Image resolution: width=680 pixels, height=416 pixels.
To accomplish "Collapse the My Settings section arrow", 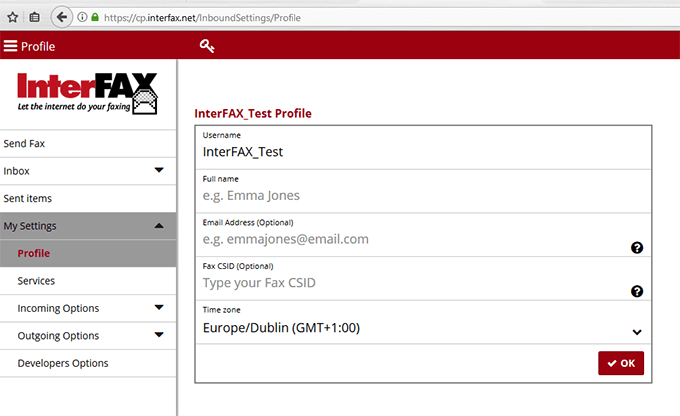I will pos(159,226).
